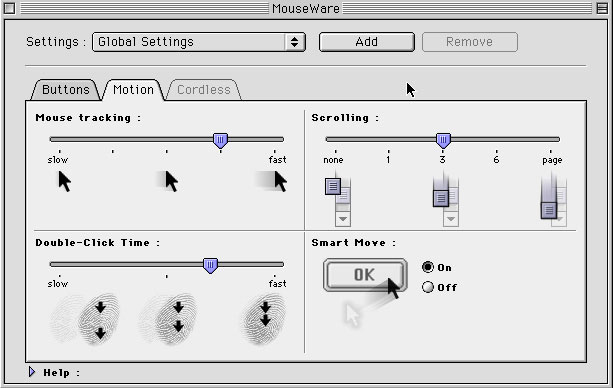Click the 'Settings :' label
This screenshot has width=613, height=388.
[56, 42]
